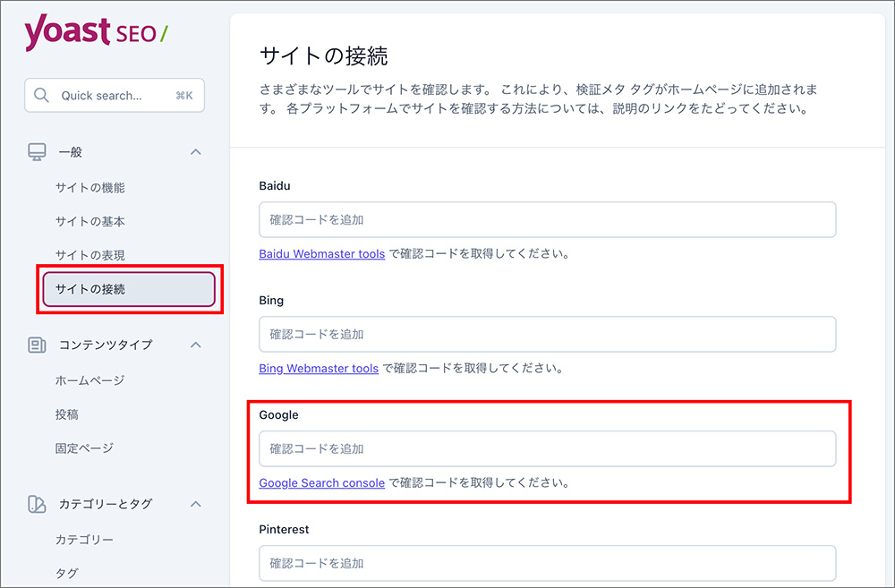895x588 pixels.
Task: Click the Baidu field label
Action: point(275,185)
